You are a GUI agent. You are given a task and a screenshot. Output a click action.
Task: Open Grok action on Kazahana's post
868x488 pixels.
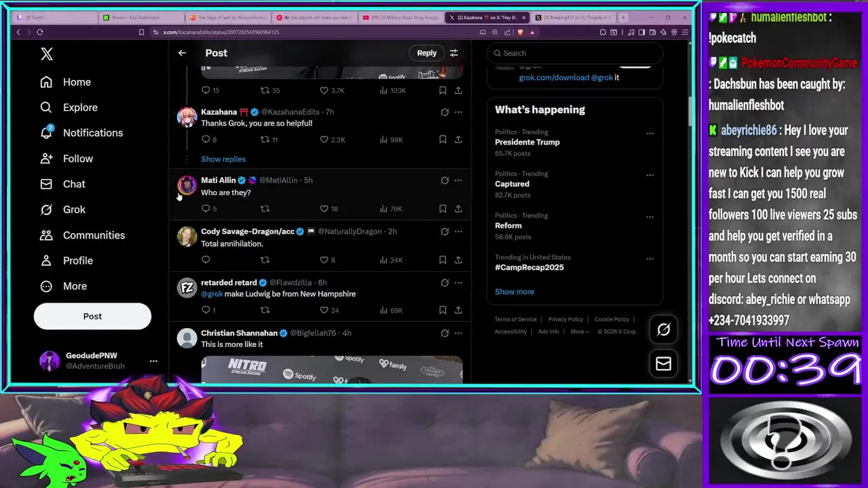pyautogui.click(x=445, y=112)
